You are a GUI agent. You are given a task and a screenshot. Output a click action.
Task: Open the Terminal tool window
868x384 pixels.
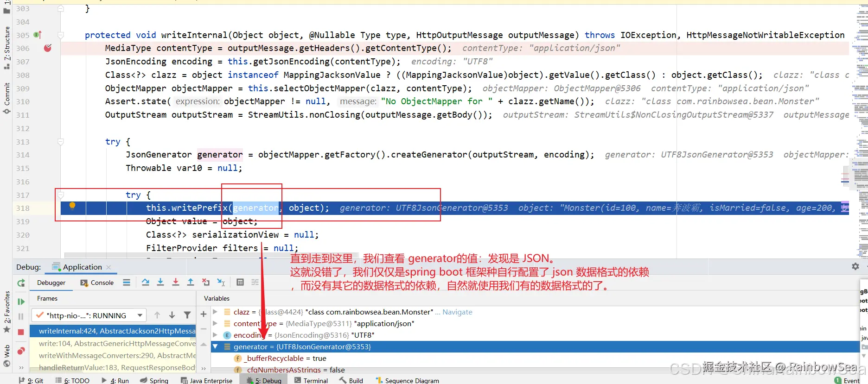(311, 380)
